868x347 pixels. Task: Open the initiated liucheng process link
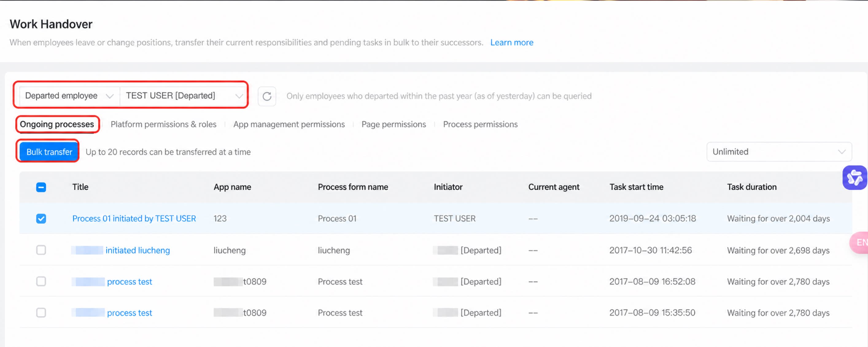[x=138, y=250]
